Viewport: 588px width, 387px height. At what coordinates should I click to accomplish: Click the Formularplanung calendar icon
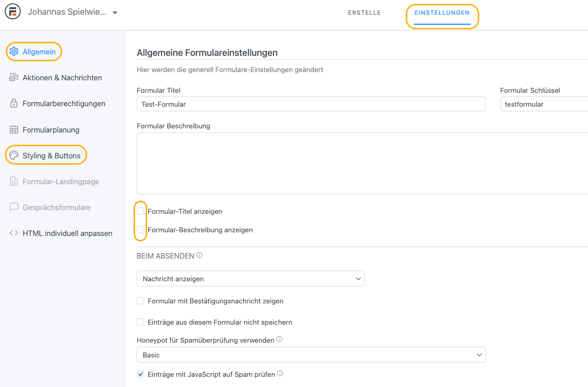pos(14,130)
